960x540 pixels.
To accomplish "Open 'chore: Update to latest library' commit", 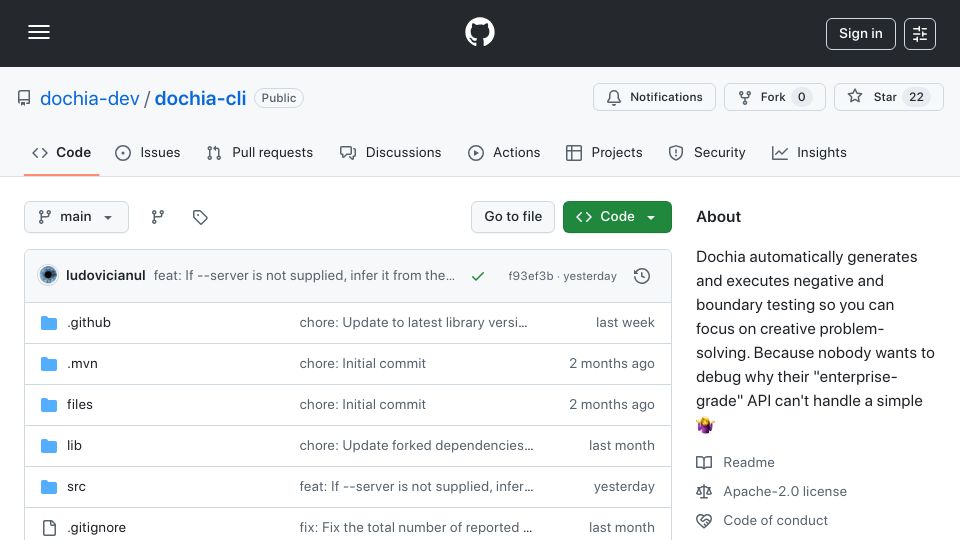I will pos(413,323).
